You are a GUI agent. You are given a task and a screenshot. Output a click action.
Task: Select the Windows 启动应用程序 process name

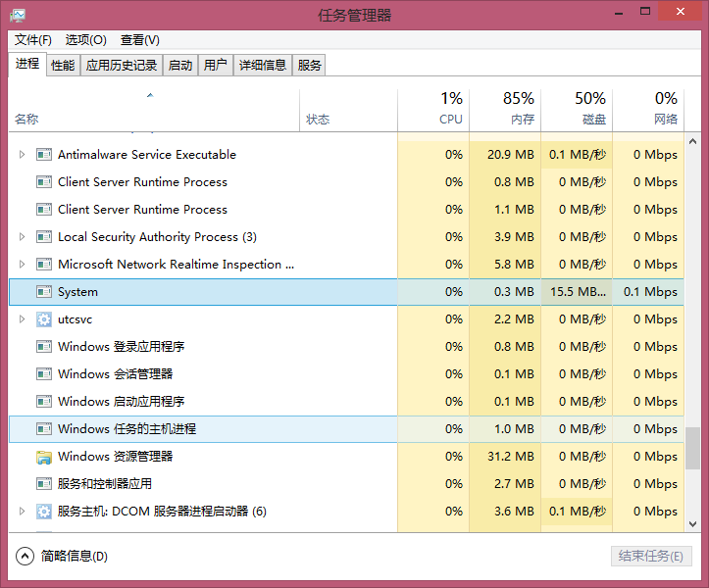point(122,402)
